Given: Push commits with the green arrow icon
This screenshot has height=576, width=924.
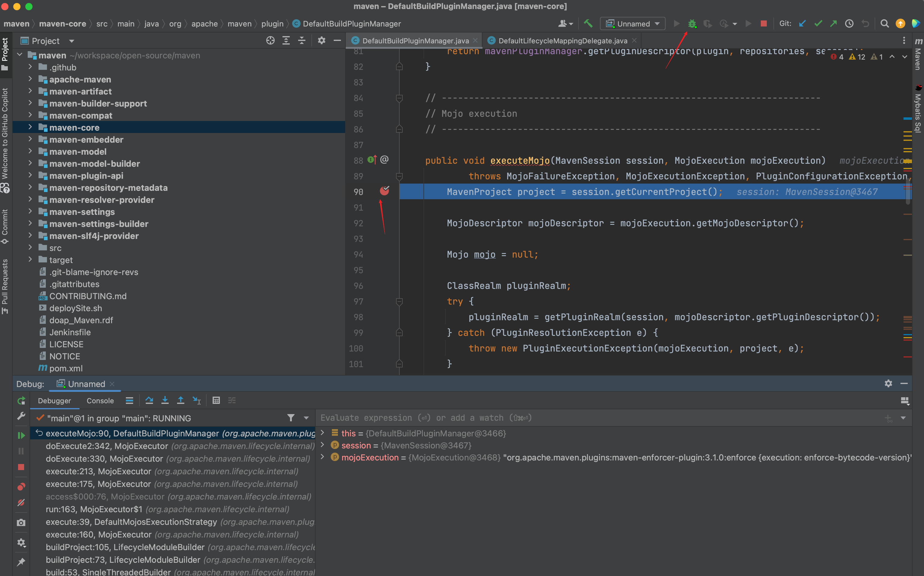Looking at the screenshot, I should 834,23.
